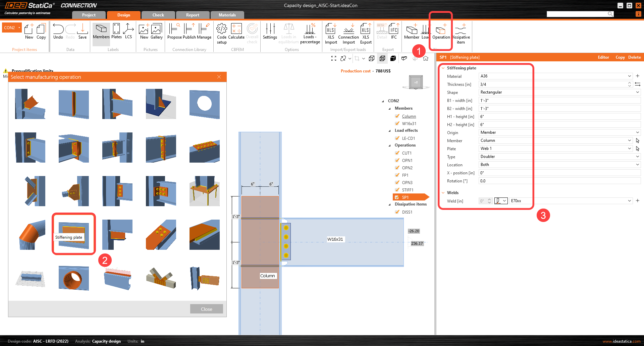Click the Calculate icon in CBFEM group
Image resolution: width=644 pixels, height=346 pixels.
coord(236,30)
